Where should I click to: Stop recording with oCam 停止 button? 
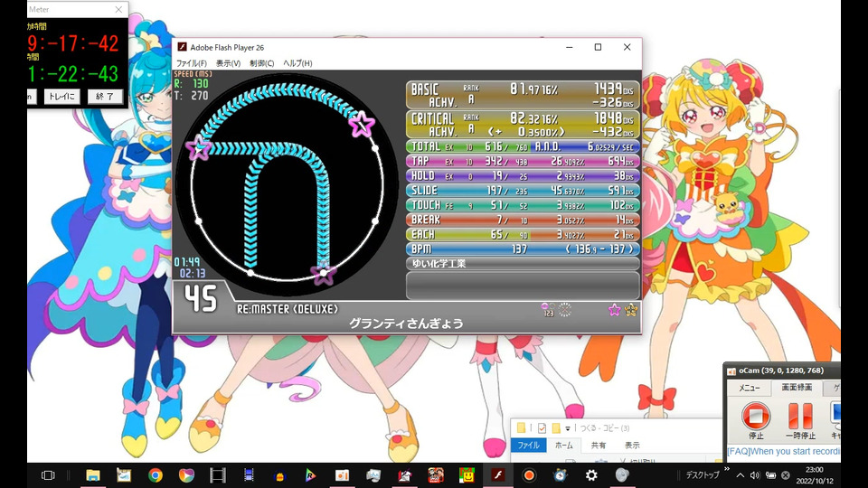756,420
